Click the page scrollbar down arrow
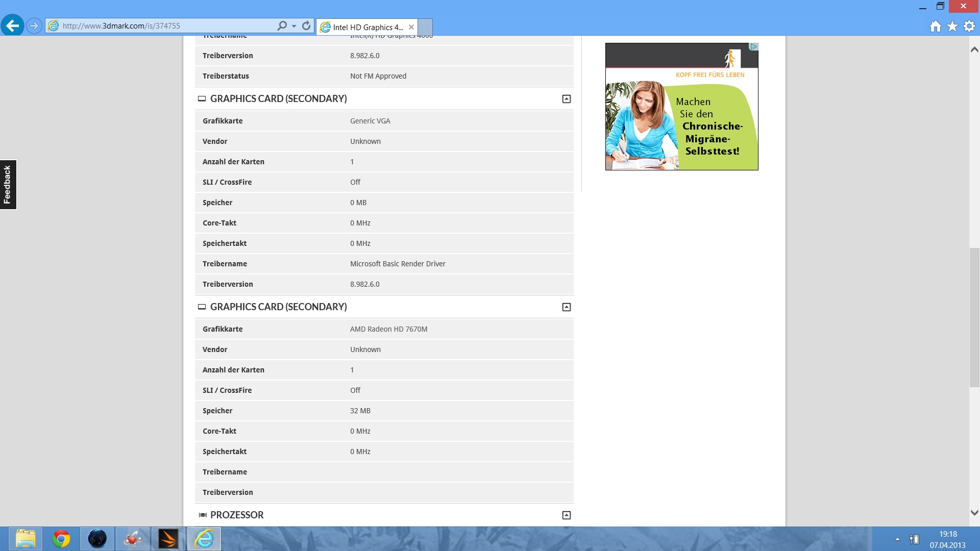Viewport: 980px width, 551px height. coord(974,513)
